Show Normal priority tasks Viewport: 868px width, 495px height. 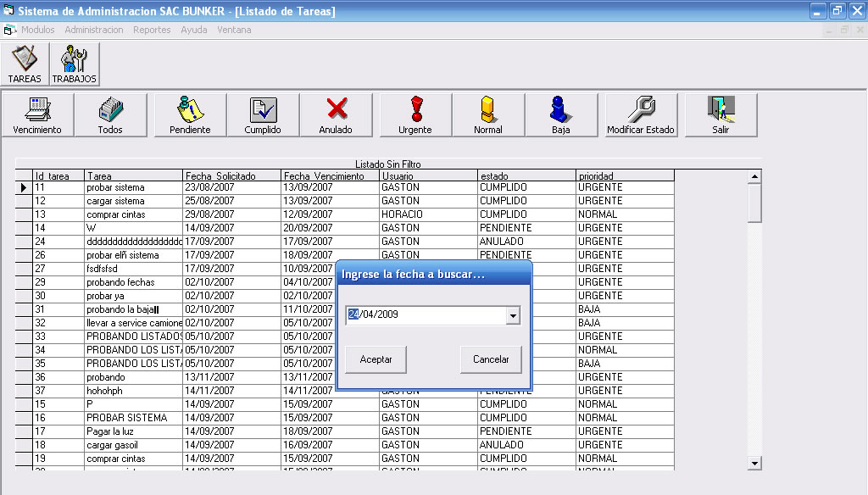point(488,115)
